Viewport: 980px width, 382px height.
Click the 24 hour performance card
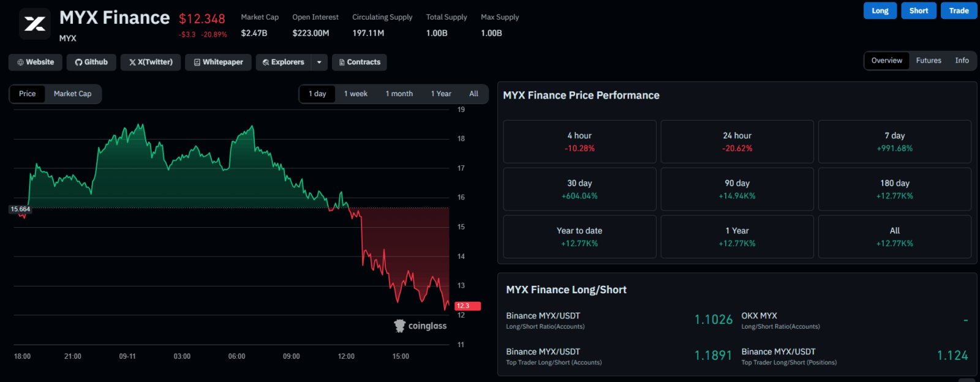[x=737, y=141]
